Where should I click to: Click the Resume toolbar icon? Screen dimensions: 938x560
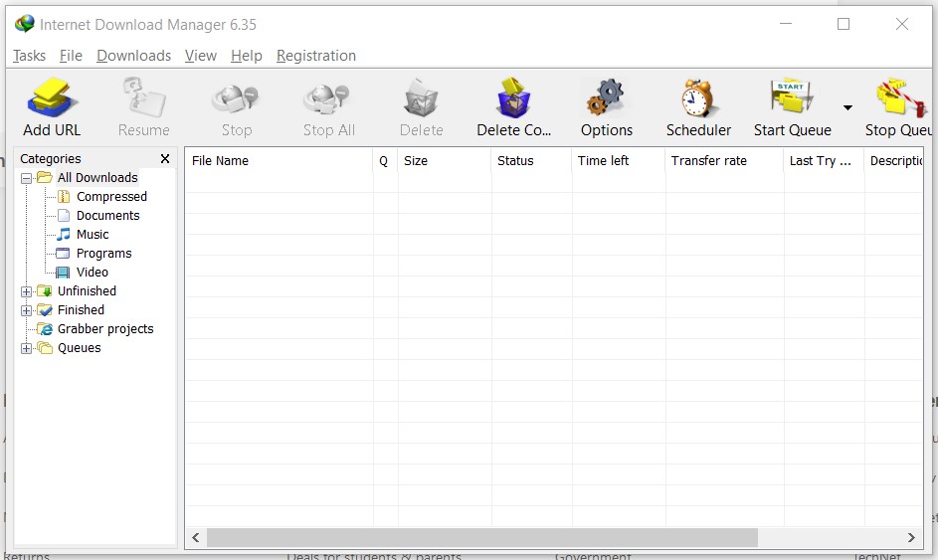143,97
